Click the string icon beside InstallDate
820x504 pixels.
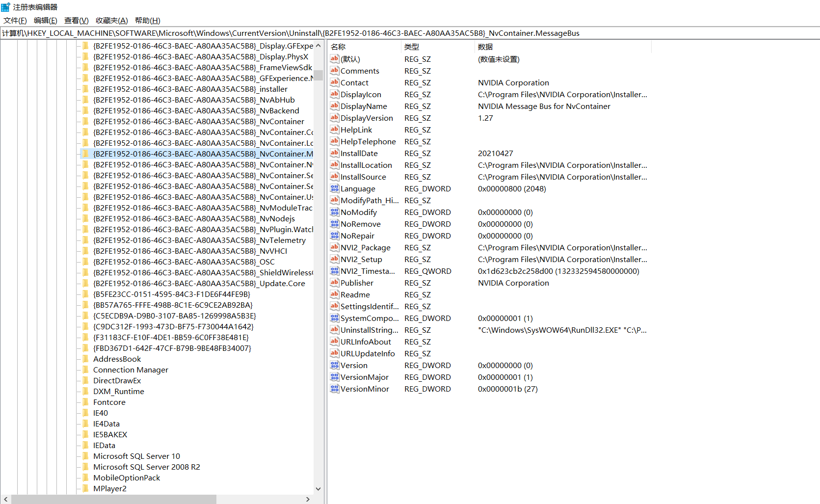tap(335, 153)
